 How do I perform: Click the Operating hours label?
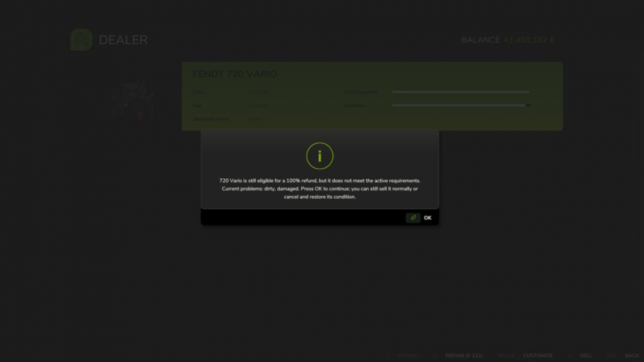click(210, 119)
